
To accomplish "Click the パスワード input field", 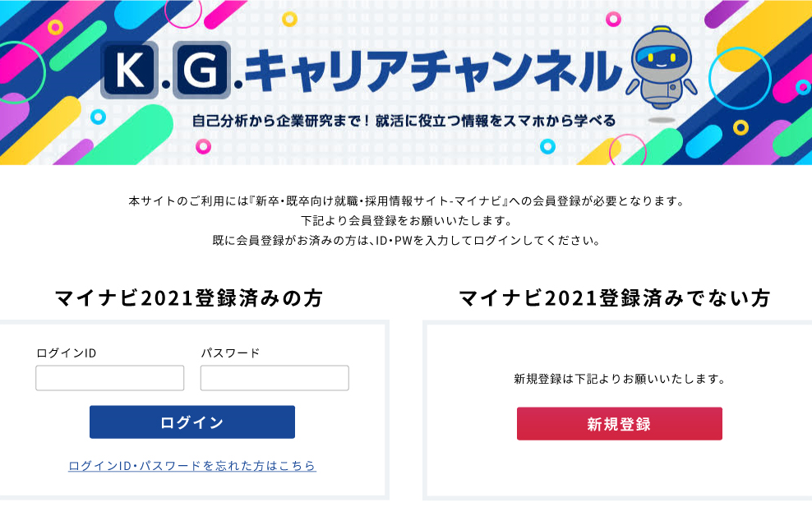I will point(274,377).
